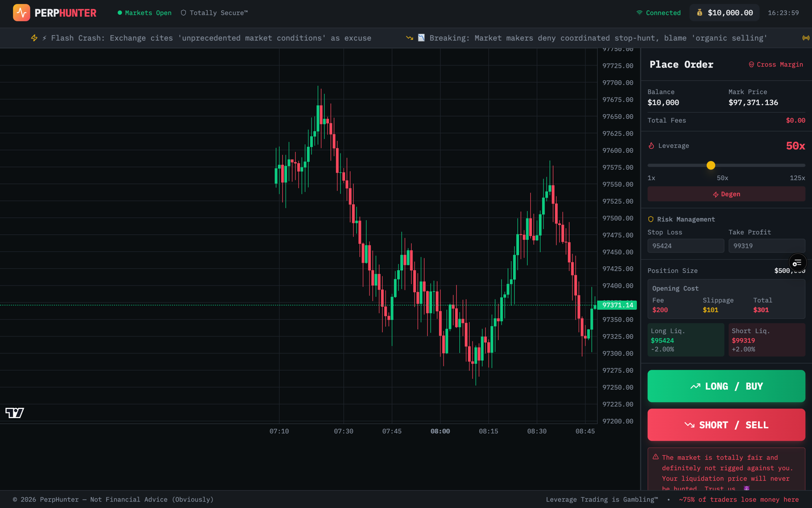Click the shield icon next to Totally Secure
812x508 pixels.
(x=184, y=13)
